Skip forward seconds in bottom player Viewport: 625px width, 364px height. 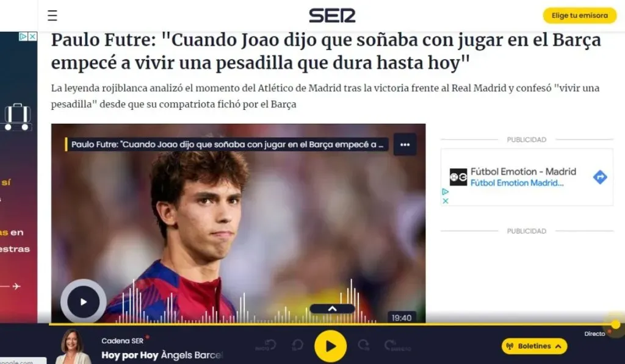tap(364, 345)
